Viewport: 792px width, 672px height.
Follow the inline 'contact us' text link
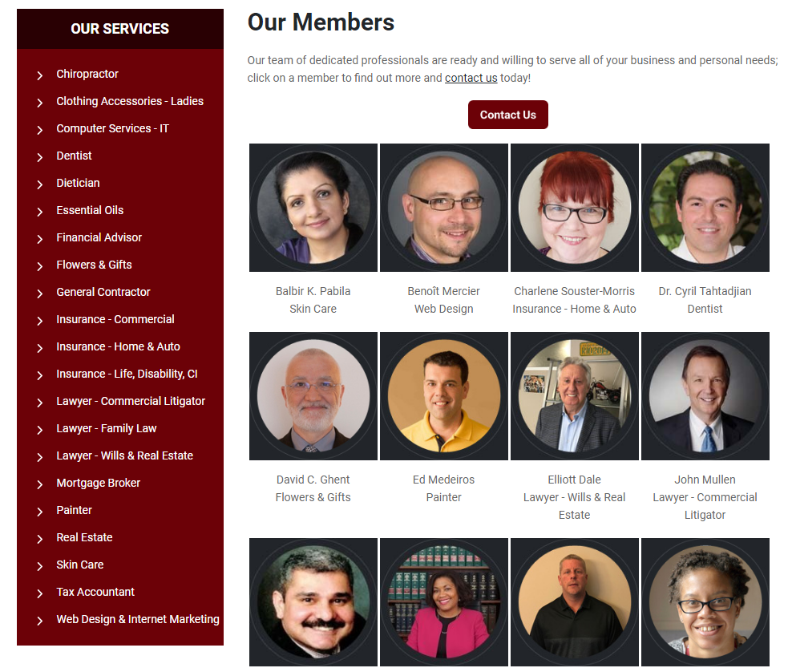click(x=471, y=78)
